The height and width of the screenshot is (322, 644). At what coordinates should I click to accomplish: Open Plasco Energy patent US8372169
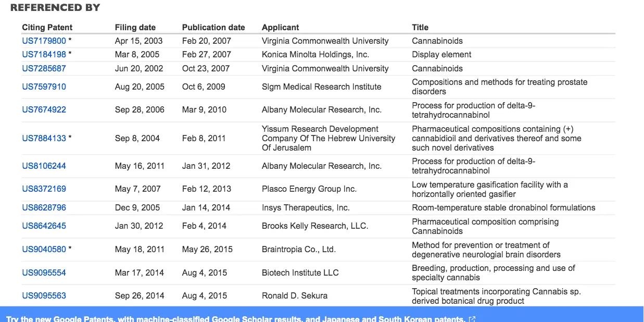pyautogui.click(x=44, y=189)
